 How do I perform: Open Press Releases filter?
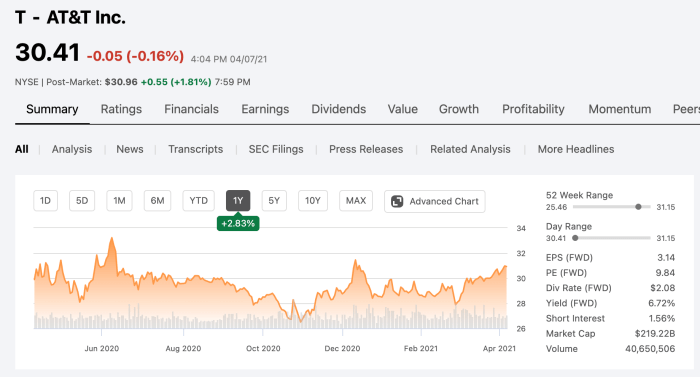366,149
